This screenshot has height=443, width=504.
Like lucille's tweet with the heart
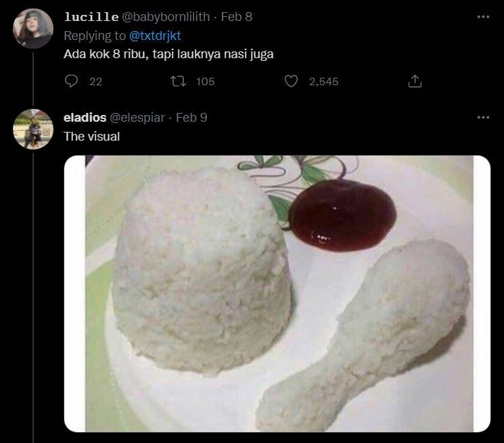(292, 81)
